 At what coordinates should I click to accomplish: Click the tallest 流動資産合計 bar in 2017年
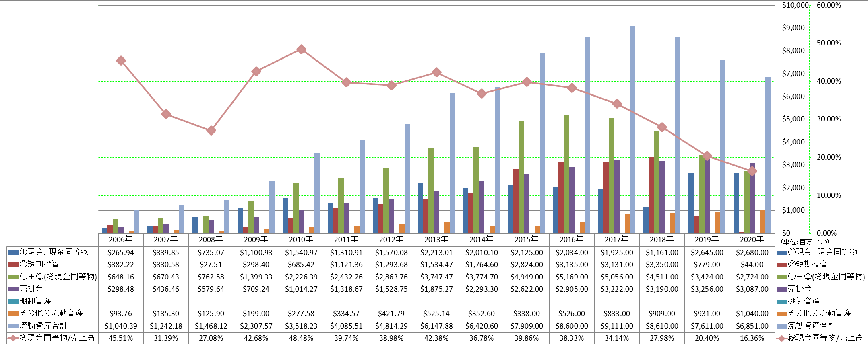(x=632, y=129)
